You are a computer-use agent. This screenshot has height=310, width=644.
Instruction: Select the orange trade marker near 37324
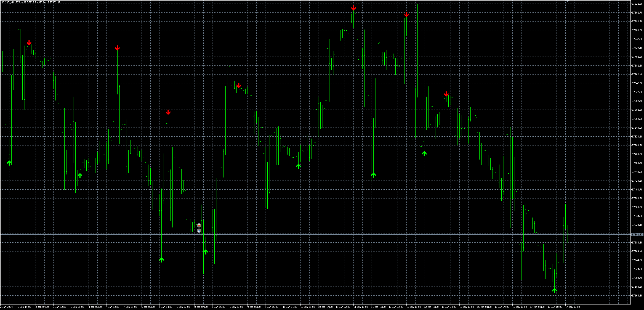tap(199, 226)
